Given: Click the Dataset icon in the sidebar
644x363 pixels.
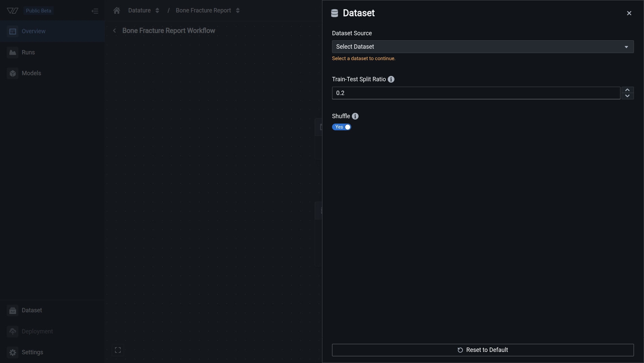Looking at the screenshot, I should coord(13,310).
